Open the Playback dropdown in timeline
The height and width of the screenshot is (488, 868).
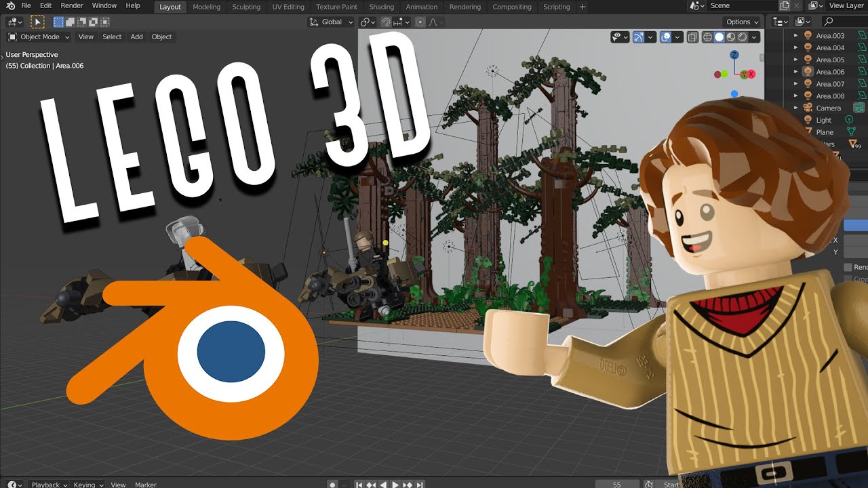[x=50, y=485]
